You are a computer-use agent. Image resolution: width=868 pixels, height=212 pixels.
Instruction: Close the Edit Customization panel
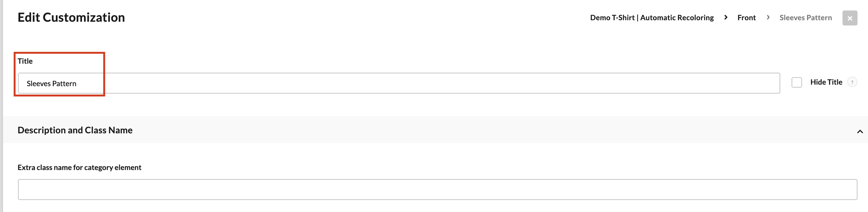click(x=850, y=18)
